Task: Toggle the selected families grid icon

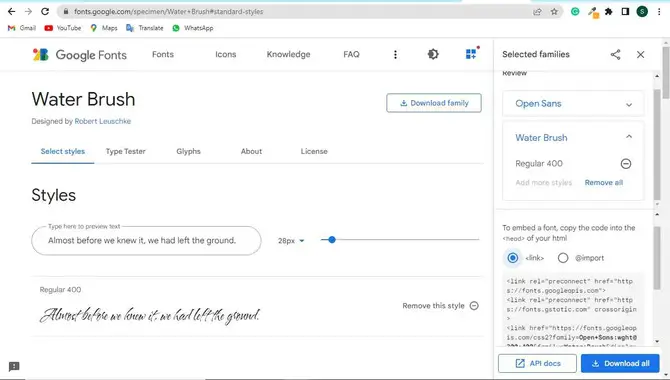Action: click(x=471, y=53)
